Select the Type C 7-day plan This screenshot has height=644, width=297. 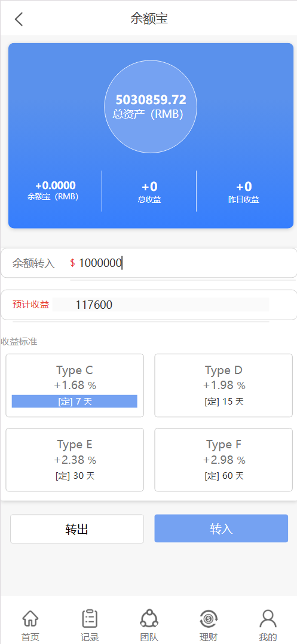pyautogui.click(x=75, y=385)
